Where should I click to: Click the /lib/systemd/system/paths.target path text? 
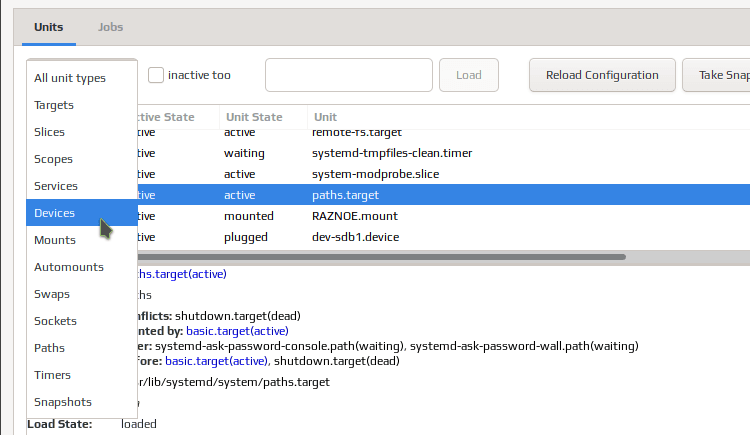(x=234, y=382)
